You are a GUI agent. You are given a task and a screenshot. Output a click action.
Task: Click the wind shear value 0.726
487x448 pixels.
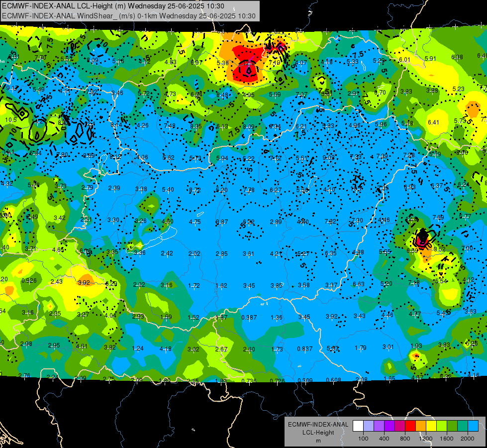[277, 381]
